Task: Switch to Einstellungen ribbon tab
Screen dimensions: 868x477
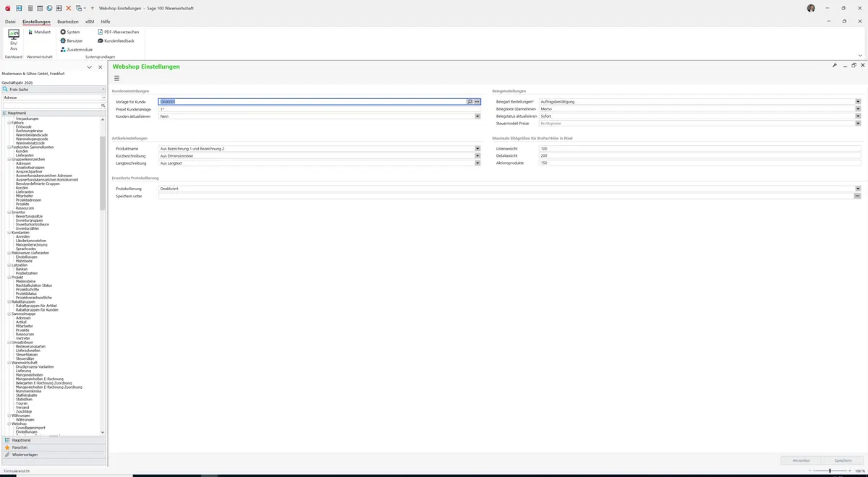Action: pyautogui.click(x=36, y=22)
